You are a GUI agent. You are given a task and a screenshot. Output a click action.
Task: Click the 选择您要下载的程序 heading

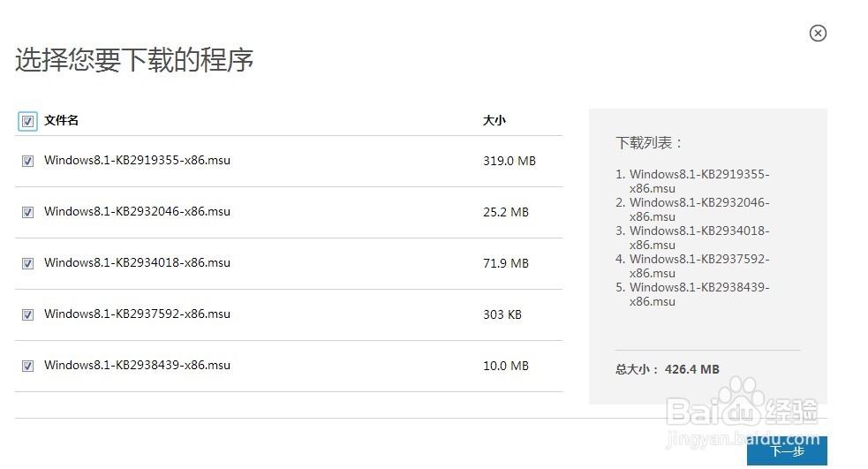tap(135, 60)
